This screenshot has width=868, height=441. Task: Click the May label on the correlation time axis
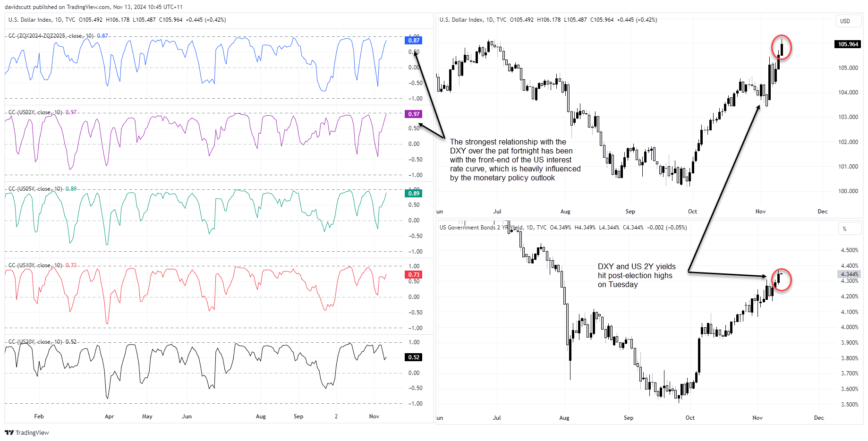tap(147, 416)
